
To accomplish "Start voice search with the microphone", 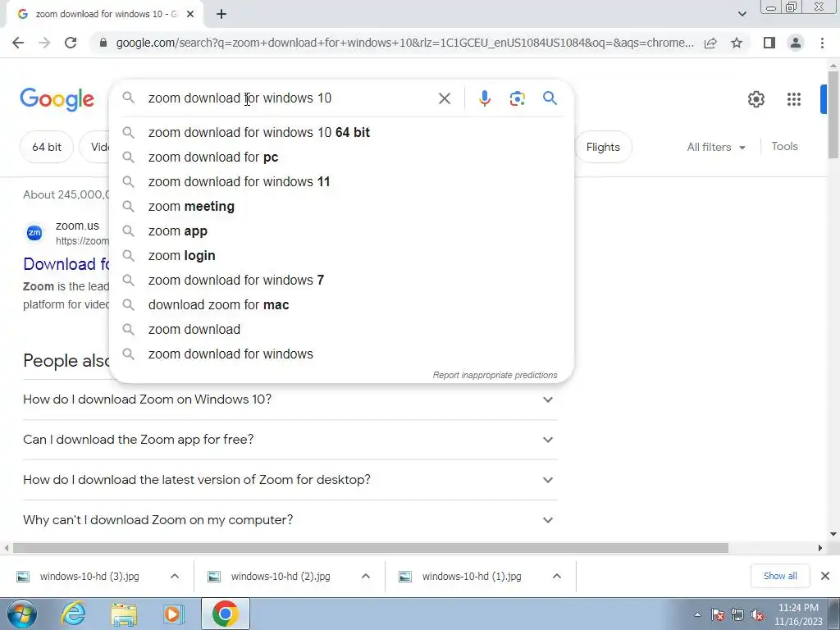I will [484, 98].
